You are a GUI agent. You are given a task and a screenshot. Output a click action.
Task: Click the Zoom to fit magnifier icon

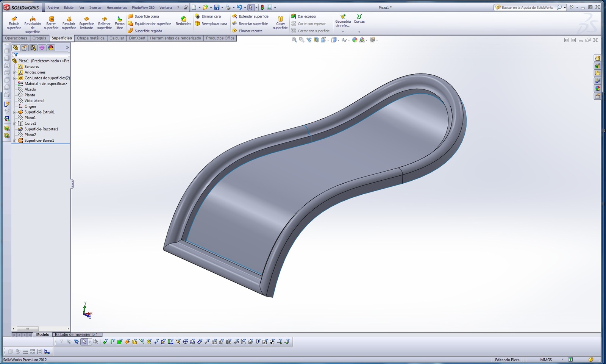coord(294,40)
